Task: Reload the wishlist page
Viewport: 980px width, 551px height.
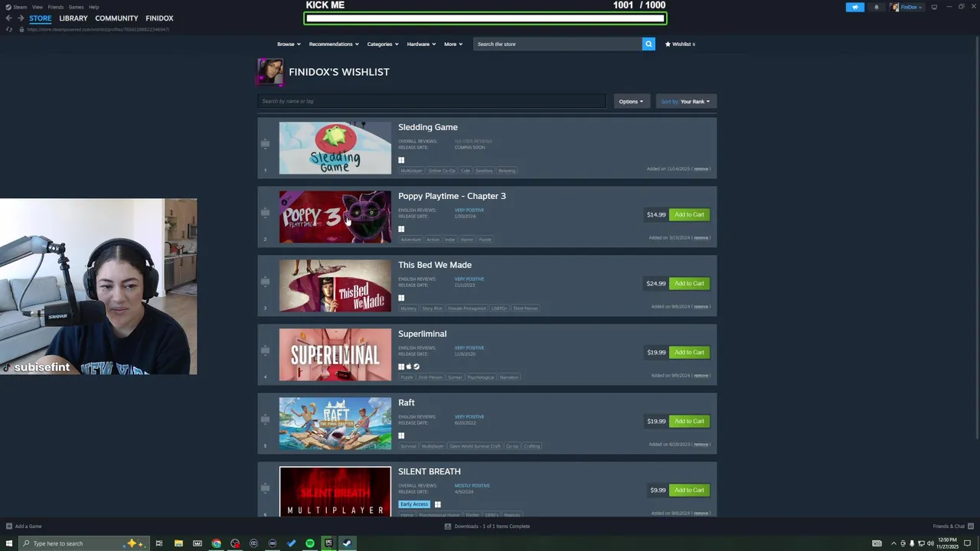Action: click(x=9, y=29)
